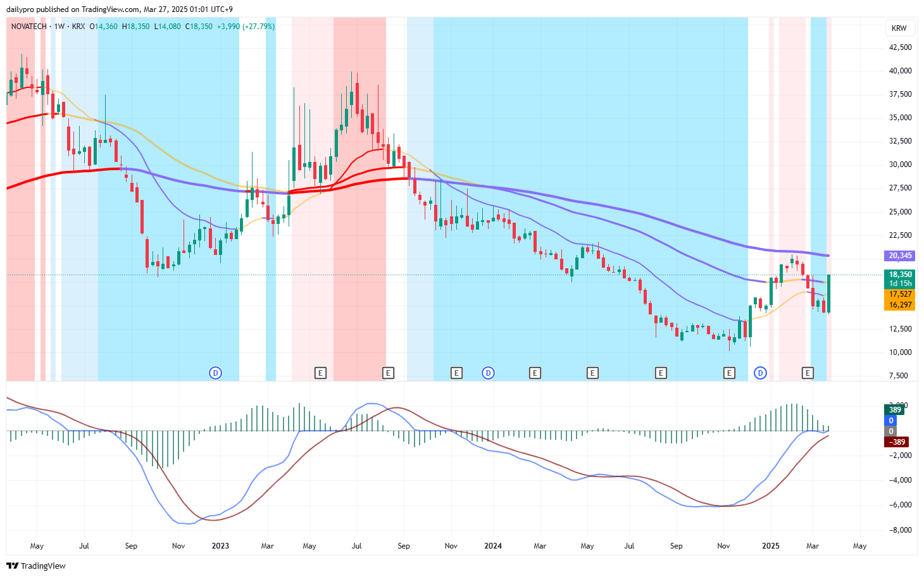Open the earnings marker near March 2024
This screenshot has width=924, height=577.
535,373
